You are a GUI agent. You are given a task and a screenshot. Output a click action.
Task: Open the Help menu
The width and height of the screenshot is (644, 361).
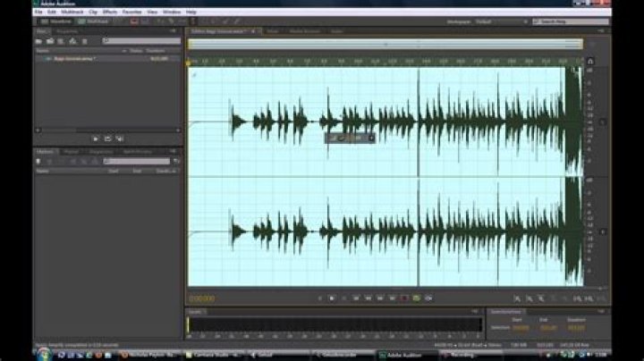tap(191, 12)
